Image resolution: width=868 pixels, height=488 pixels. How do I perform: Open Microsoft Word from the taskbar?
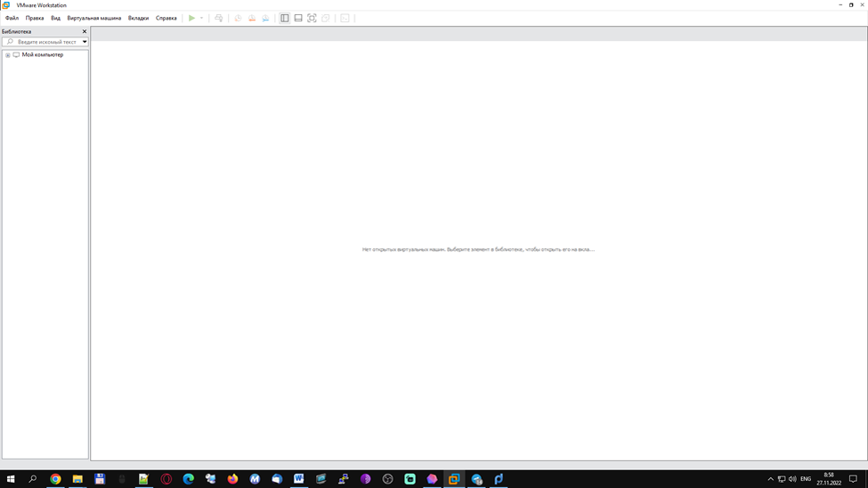(299, 478)
